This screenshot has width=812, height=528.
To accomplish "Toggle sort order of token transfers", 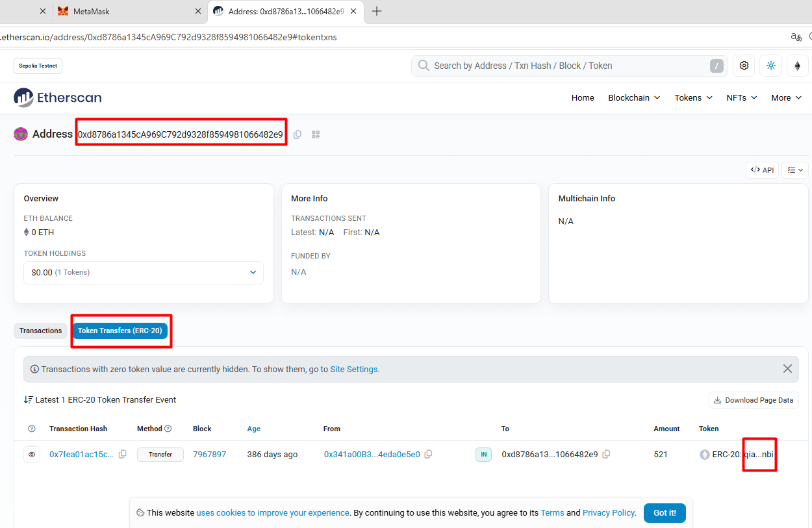I will [x=29, y=400].
